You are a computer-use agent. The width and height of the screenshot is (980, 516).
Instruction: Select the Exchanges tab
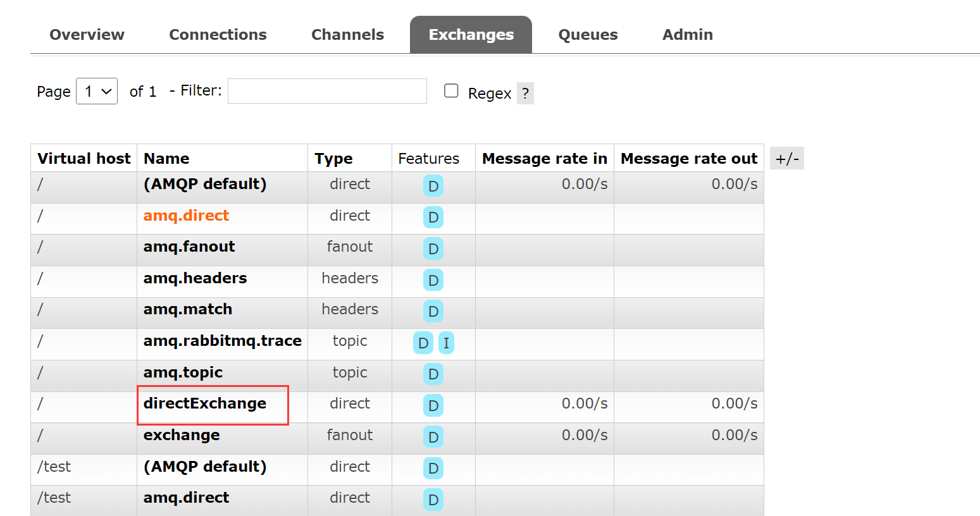(471, 35)
